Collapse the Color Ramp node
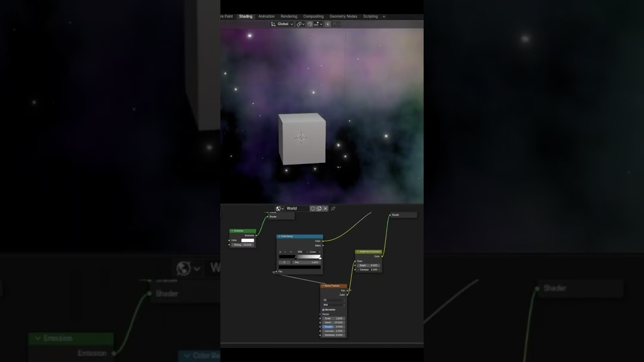The image size is (644, 362). 279,236
